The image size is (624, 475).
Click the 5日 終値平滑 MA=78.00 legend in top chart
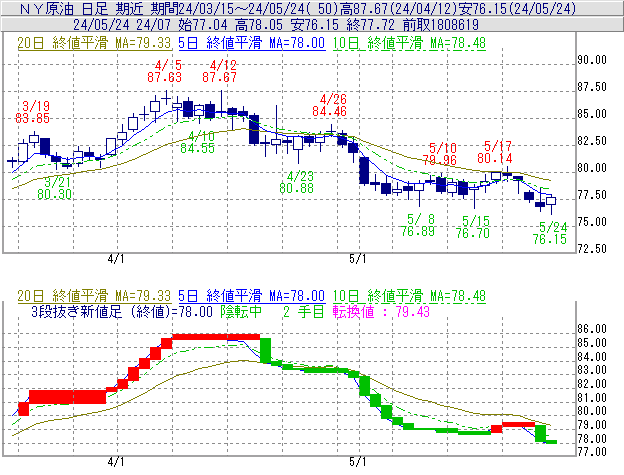click(x=252, y=43)
